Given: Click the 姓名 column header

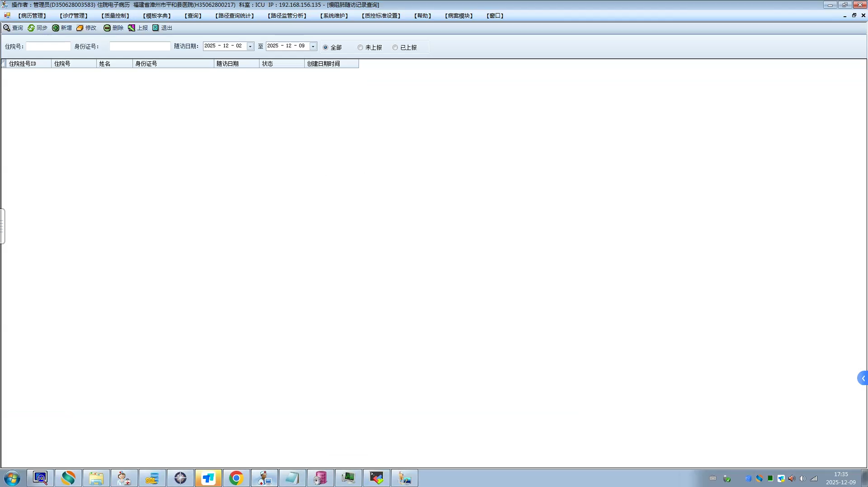Looking at the screenshot, I should click(114, 64).
